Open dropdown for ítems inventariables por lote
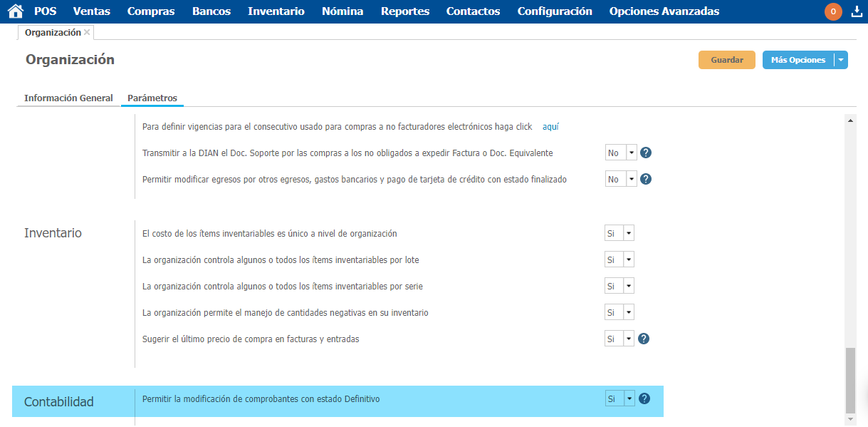Viewport: 868px width, 427px height. coord(628,259)
